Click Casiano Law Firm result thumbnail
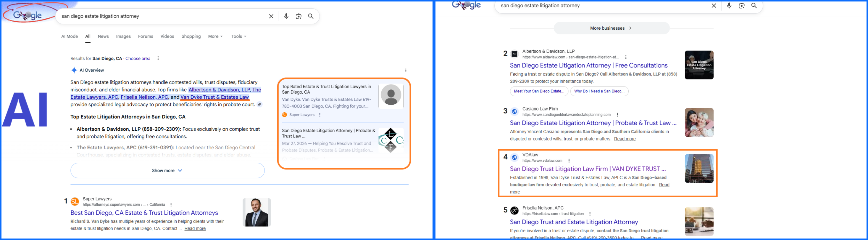 (x=699, y=123)
